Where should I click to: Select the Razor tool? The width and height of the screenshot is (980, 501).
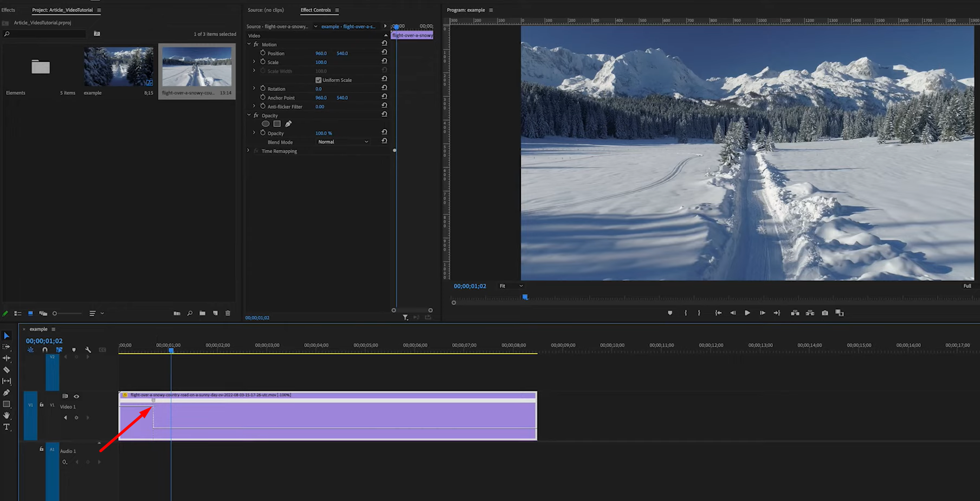pyautogui.click(x=7, y=370)
